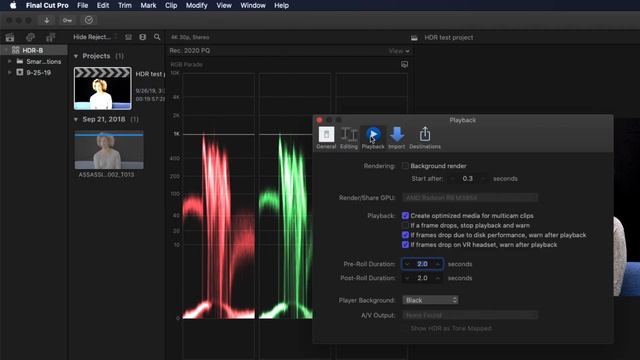This screenshot has width=640, height=360.
Task: Click the browser search magnifier icon
Action: click(157, 37)
